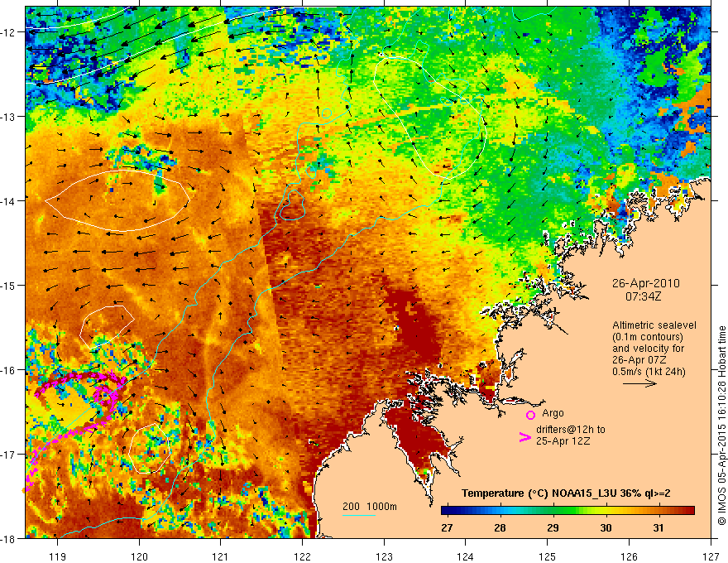Click the magenta drifters chevron legend symbol
728x563 pixels.
(x=525, y=437)
